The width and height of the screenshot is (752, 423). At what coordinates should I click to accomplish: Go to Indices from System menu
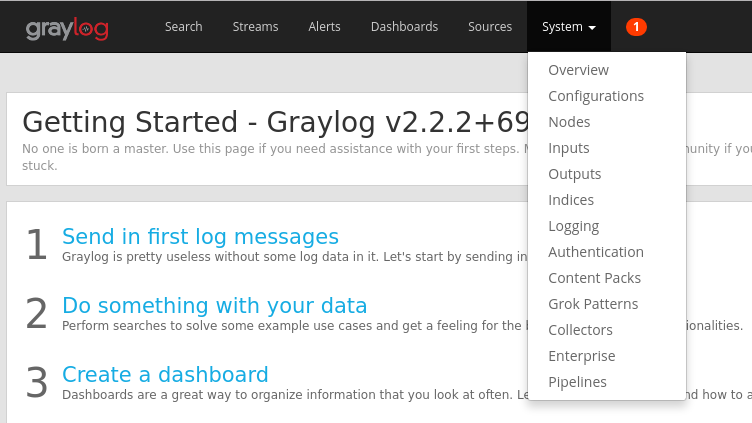[x=571, y=200]
